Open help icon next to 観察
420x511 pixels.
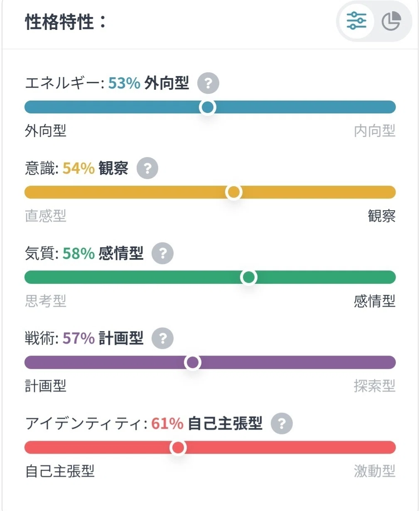[147, 168]
